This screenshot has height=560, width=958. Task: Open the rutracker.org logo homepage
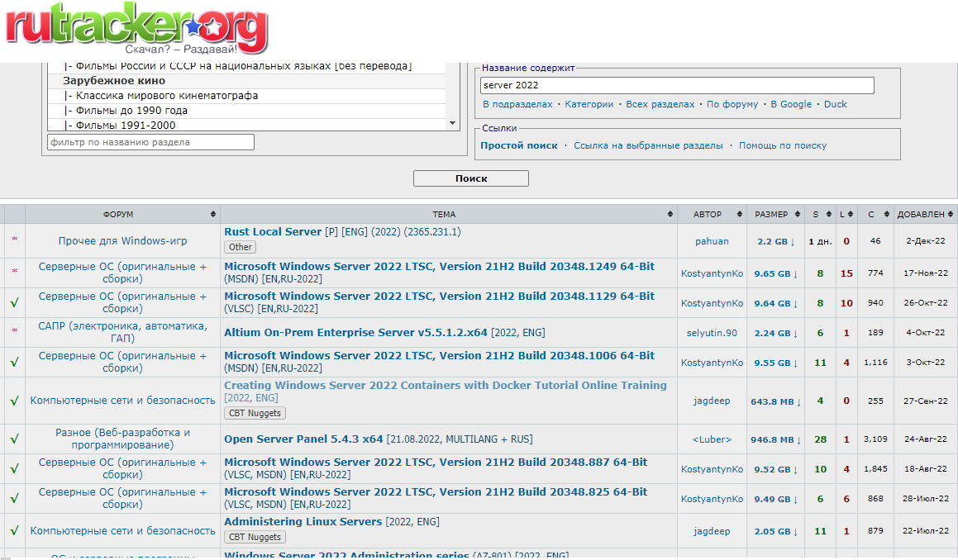pyautogui.click(x=137, y=28)
